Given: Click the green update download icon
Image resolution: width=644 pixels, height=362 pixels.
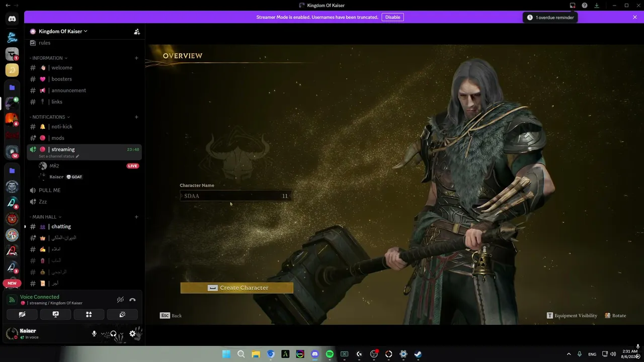Looking at the screenshot, I should 597,6.
